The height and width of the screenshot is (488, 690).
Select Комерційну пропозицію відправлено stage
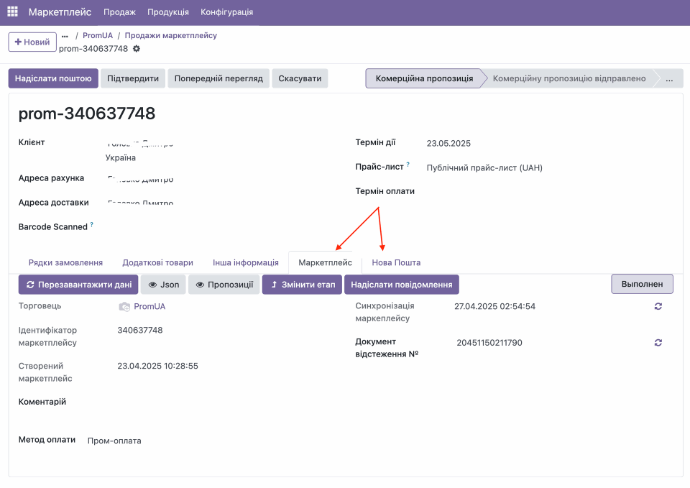[x=569, y=79]
